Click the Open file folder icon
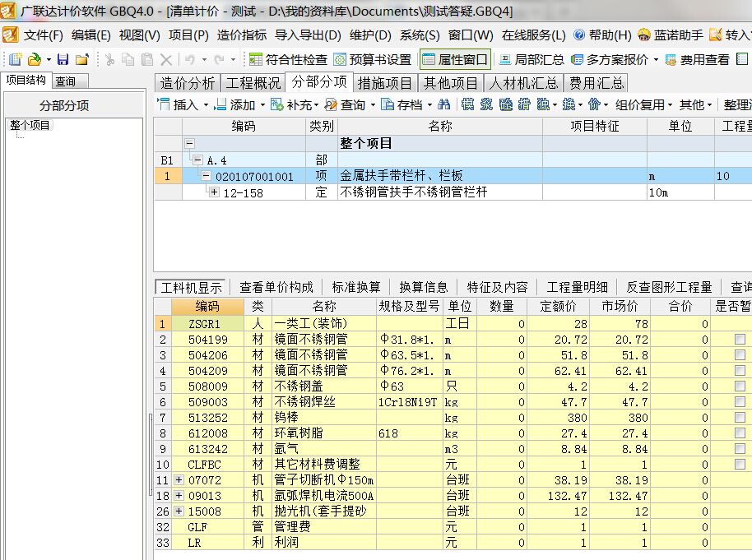Screen dimensions: 752x560 (35, 59)
